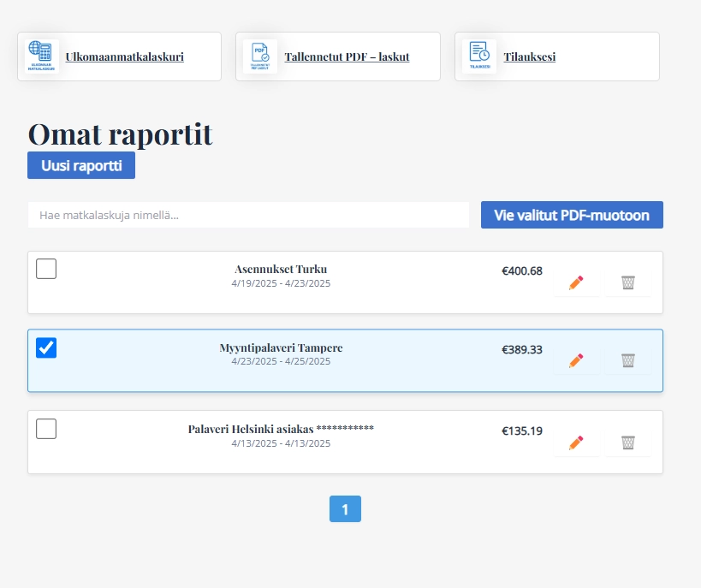The image size is (701, 588).
Task: Focus the Hae matkalaskuja nimellä search field
Action: pos(248,215)
